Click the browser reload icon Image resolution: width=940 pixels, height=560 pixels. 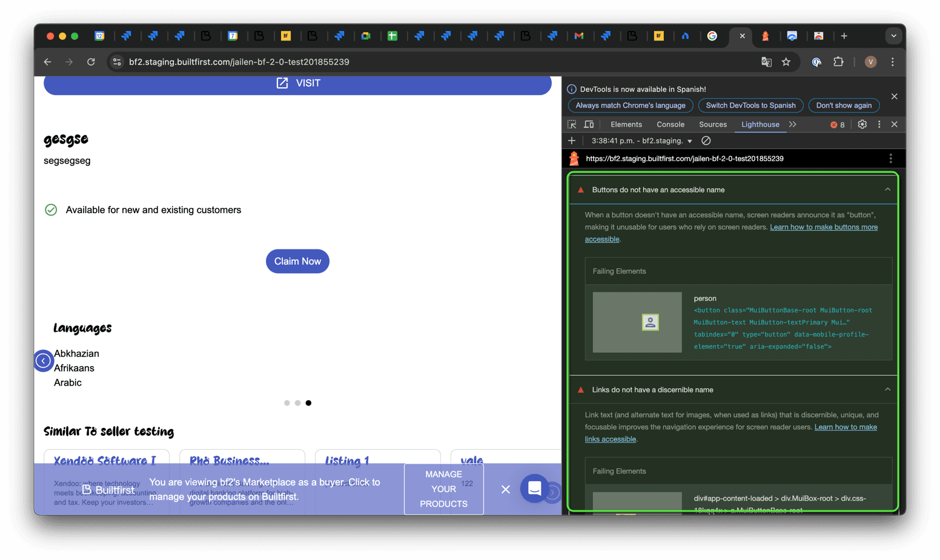coord(91,62)
